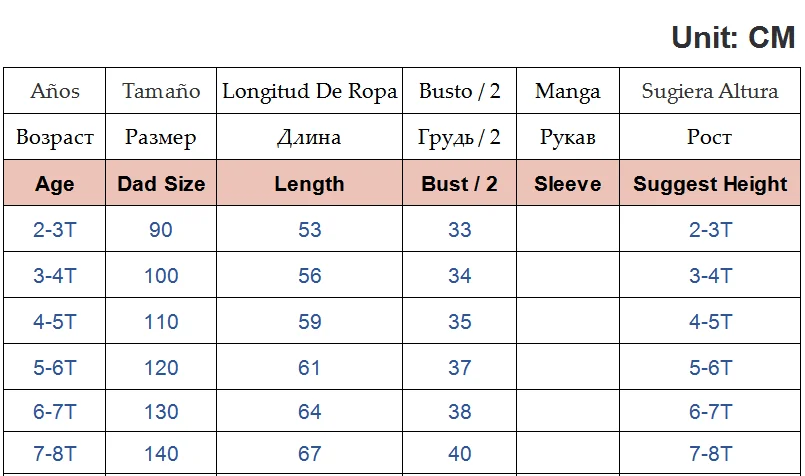
Task: Click the "Length" header cell
Action: click(x=309, y=184)
